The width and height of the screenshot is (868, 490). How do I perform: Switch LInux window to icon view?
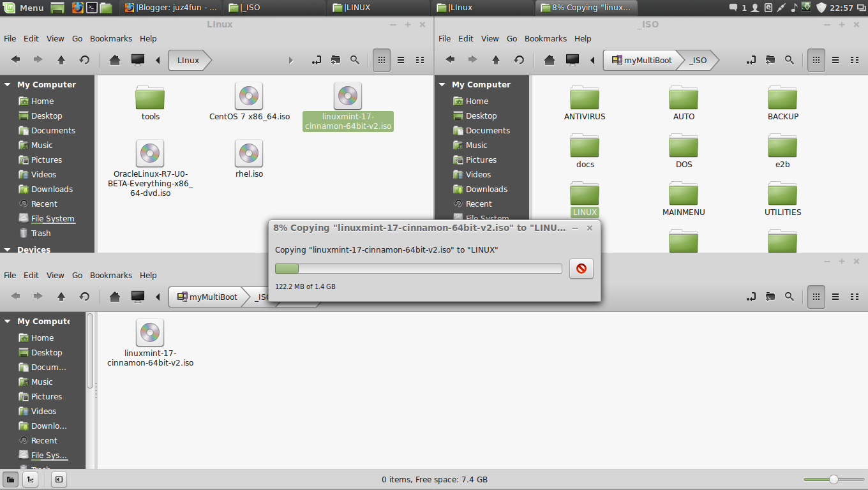click(x=382, y=60)
